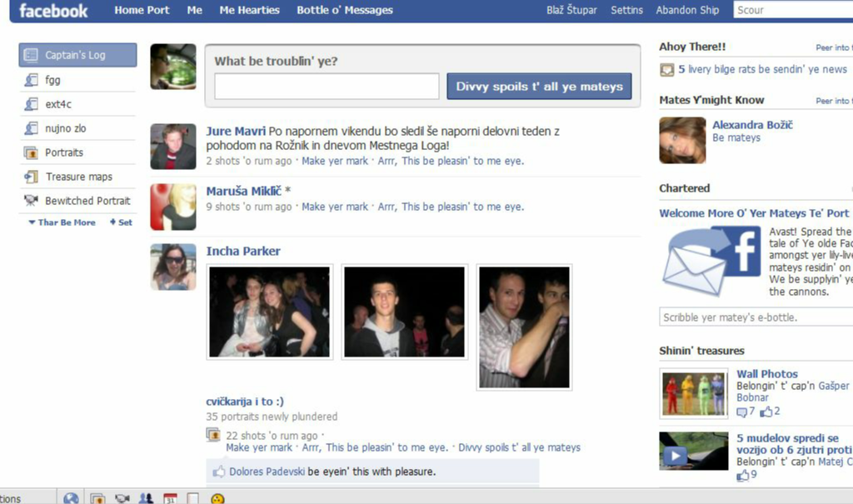Click the What be troublin' ye status box
The height and width of the screenshot is (504, 853).
(x=327, y=87)
